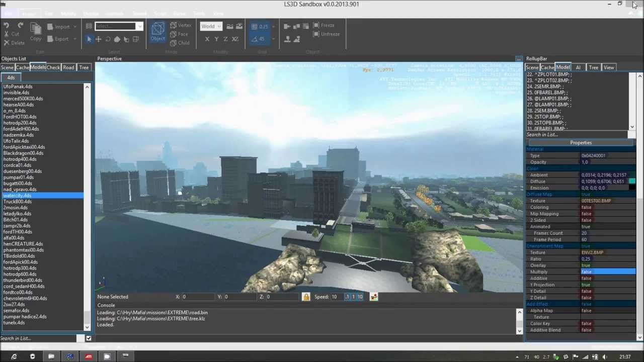Click the second terrain snap icon

[x=239, y=26]
